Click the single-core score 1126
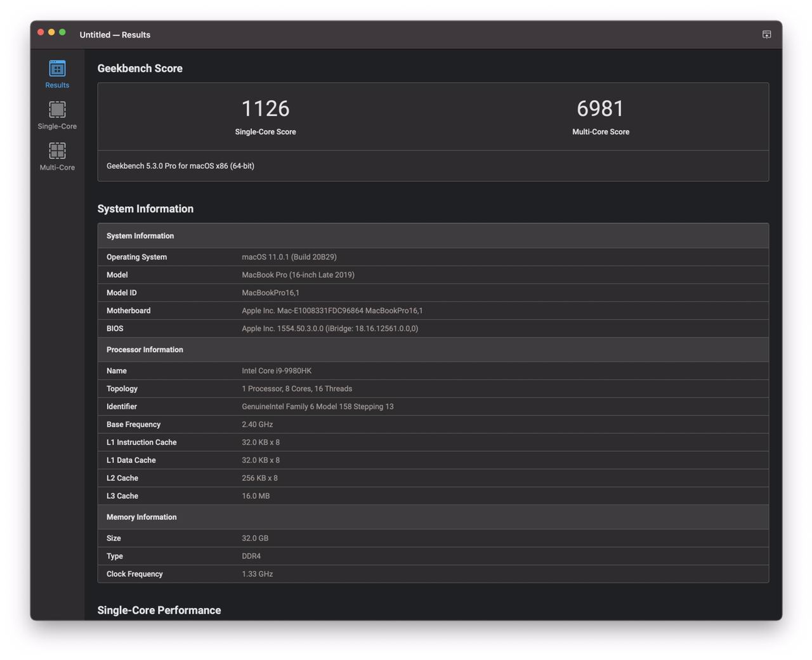The height and width of the screenshot is (660, 812). (265, 109)
